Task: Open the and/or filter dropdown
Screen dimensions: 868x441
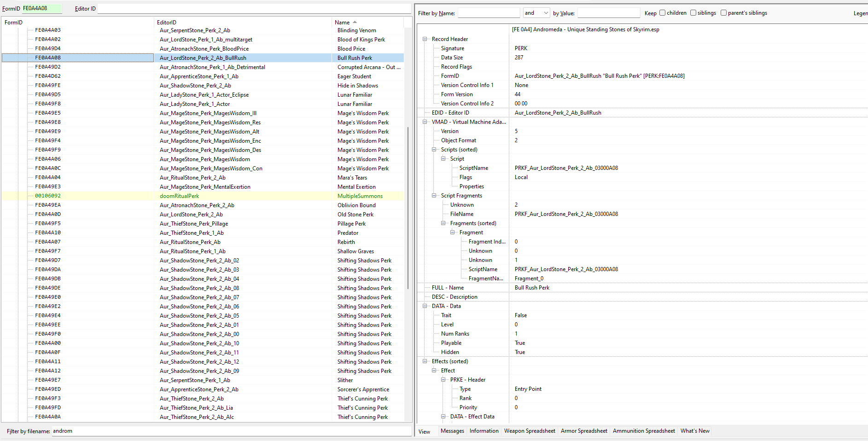Action: 536,13
